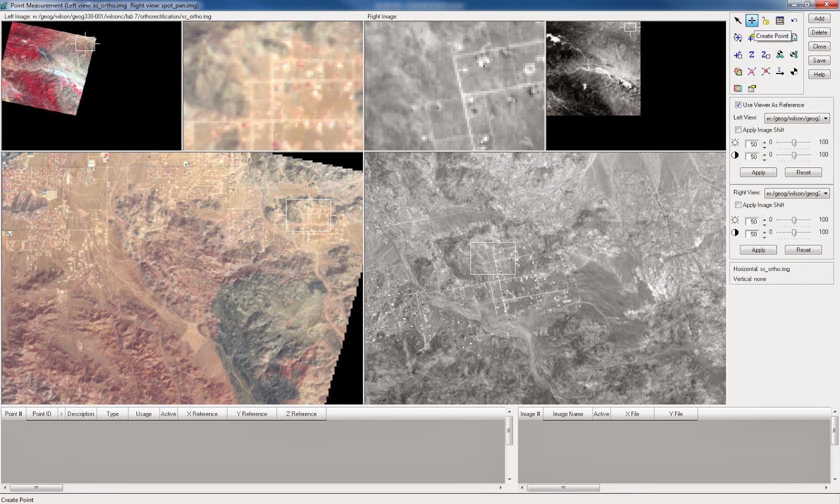Click the colored grid icon in bottom toolbar row

click(738, 88)
